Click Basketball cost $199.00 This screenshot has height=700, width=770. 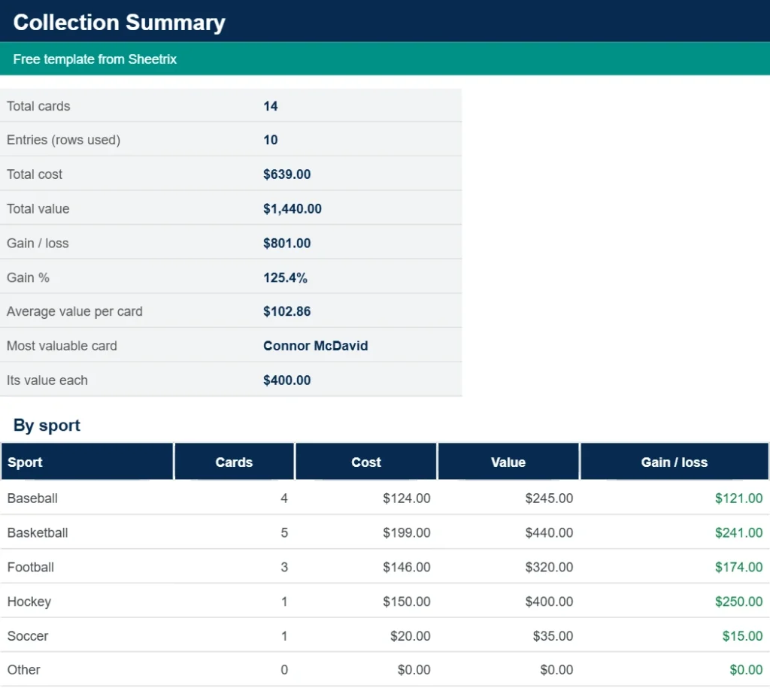tap(407, 532)
